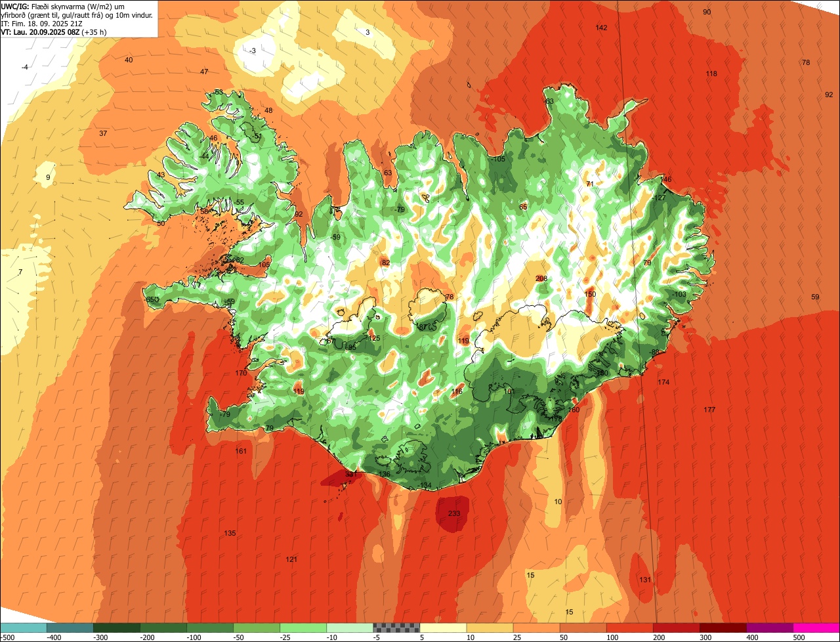
Task: Click the map value '125' near the glacier
Action: tap(374, 338)
